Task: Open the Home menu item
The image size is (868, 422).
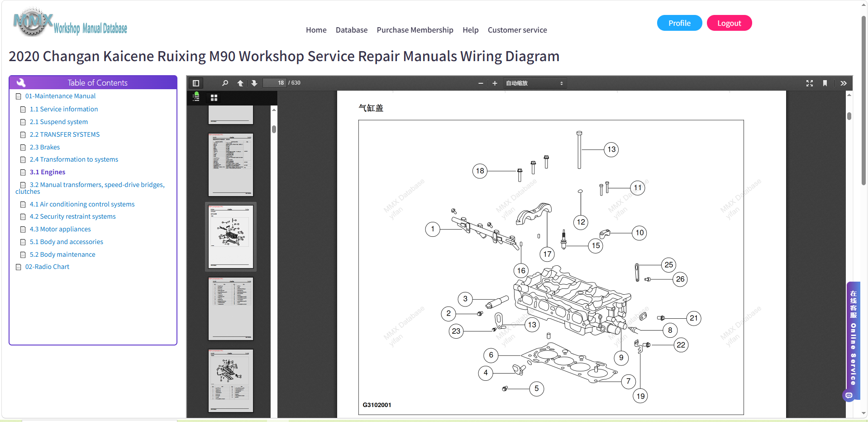Action: [x=316, y=30]
